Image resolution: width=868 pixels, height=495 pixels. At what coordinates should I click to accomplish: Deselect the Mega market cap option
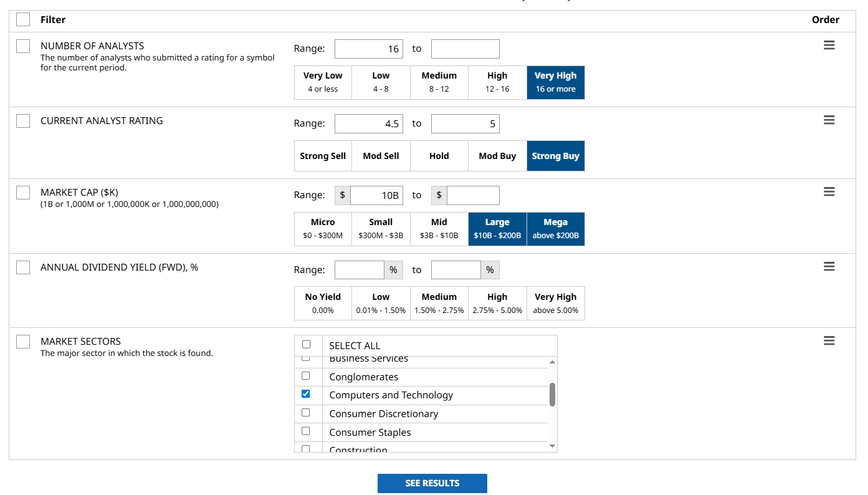click(555, 229)
